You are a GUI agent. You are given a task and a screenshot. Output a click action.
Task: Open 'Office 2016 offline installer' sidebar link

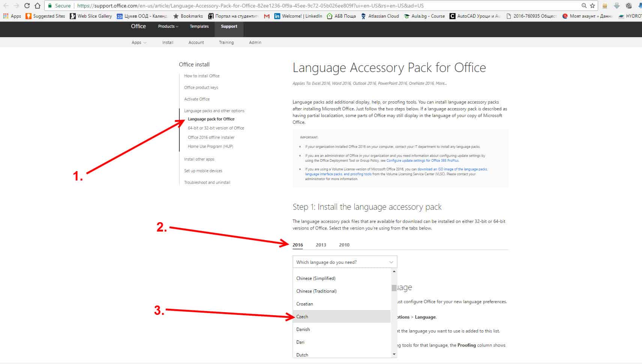(x=211, y=137)
